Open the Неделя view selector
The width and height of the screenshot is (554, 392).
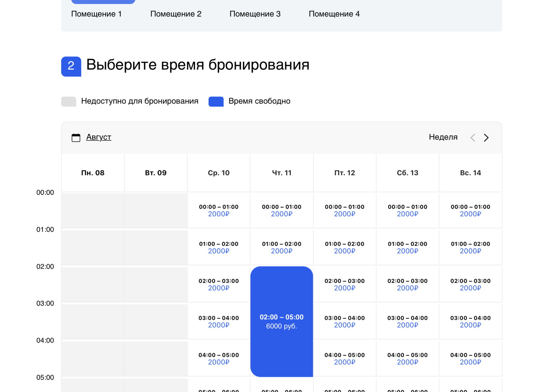(443, 137)
